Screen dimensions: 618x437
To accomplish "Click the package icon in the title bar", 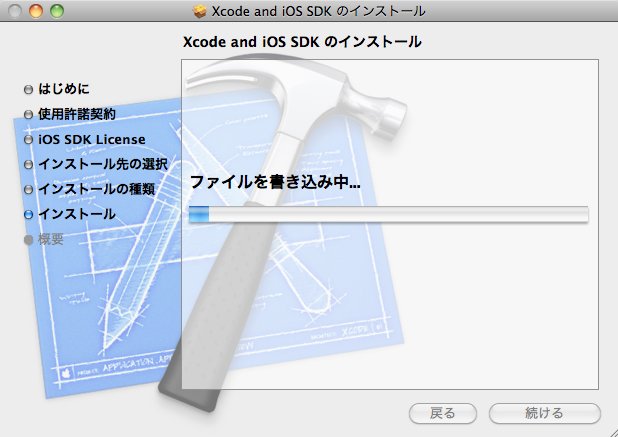I will coord(200,11).
